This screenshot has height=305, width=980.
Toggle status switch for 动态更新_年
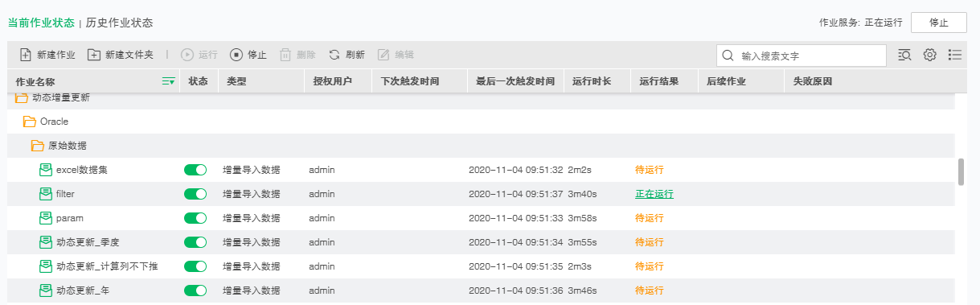coord(195,291)
